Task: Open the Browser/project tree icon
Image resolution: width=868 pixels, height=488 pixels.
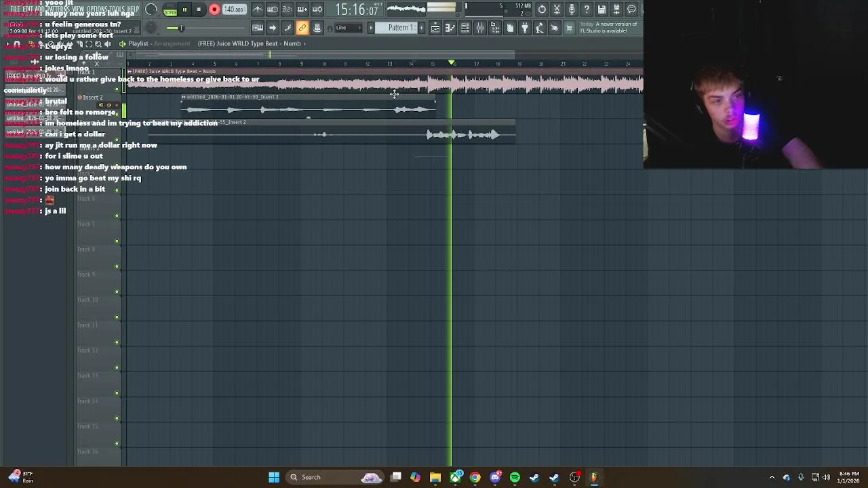Action: pyautogui.click(x=495, y=28)
